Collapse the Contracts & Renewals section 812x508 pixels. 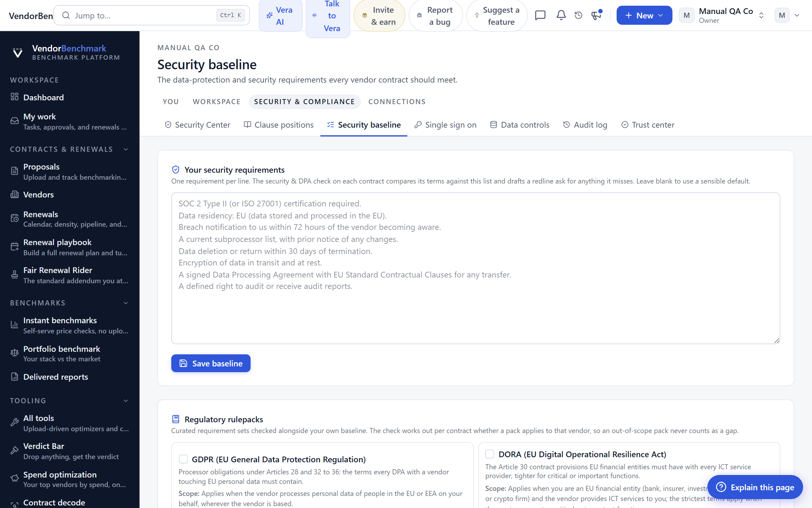point(126,149)
